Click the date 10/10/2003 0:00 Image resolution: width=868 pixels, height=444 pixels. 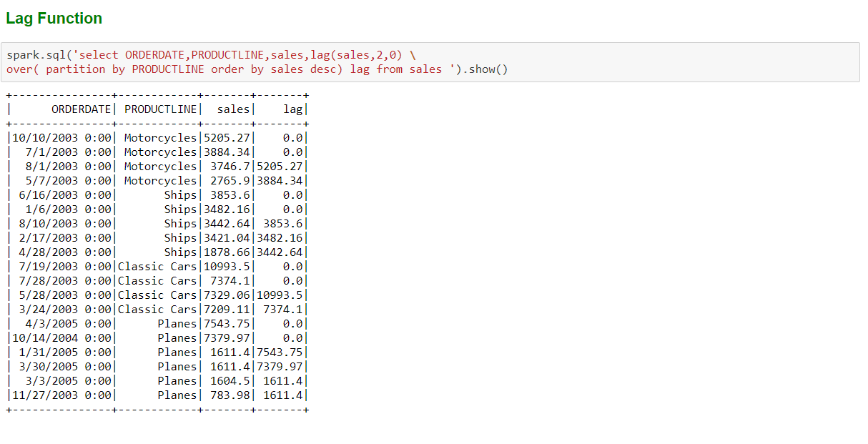61,138
